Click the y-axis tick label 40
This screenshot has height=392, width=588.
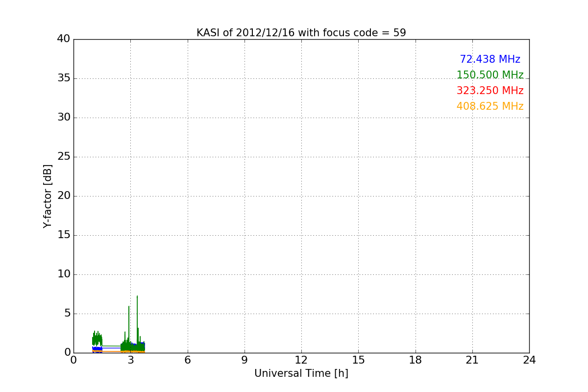click(64, 39)
